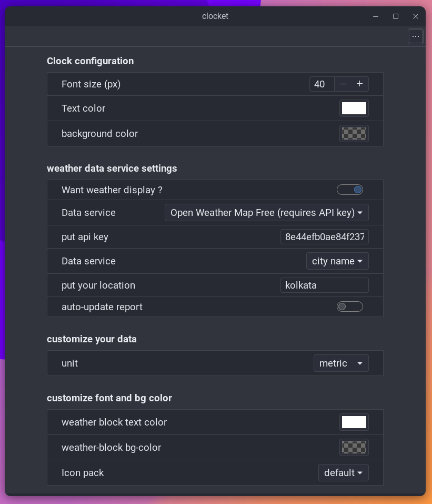This screenshot has width=432, height=504.
Task: Open weather-block bg-color swatch
Action: coord(354,448)
